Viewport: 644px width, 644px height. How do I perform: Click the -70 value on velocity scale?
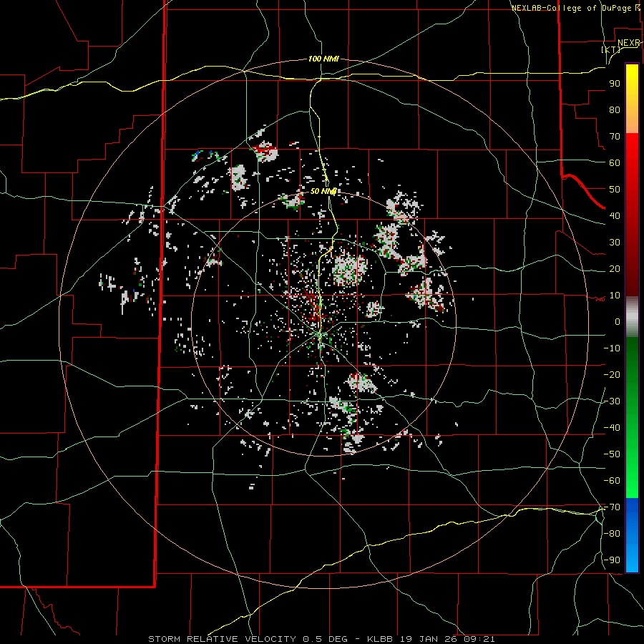pyautogui.click(x=612, y=507)
